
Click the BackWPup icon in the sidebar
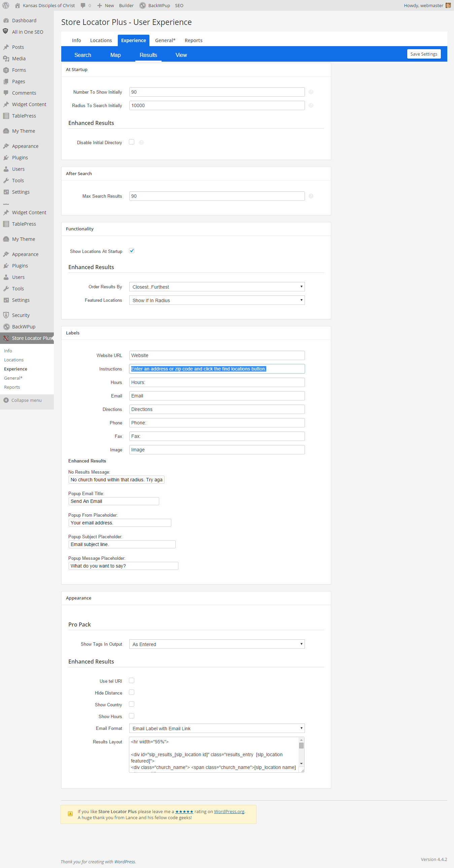click(x=6, y=326)
